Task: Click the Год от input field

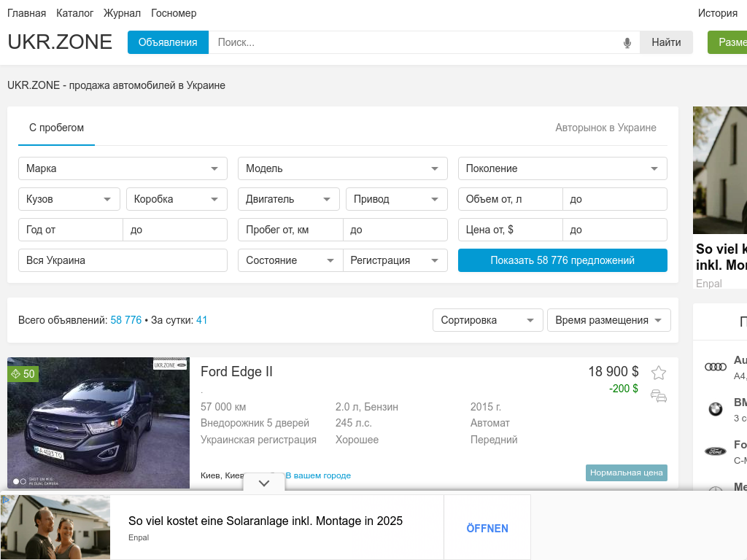Action: pyautogui.click(x=71, y=230)
